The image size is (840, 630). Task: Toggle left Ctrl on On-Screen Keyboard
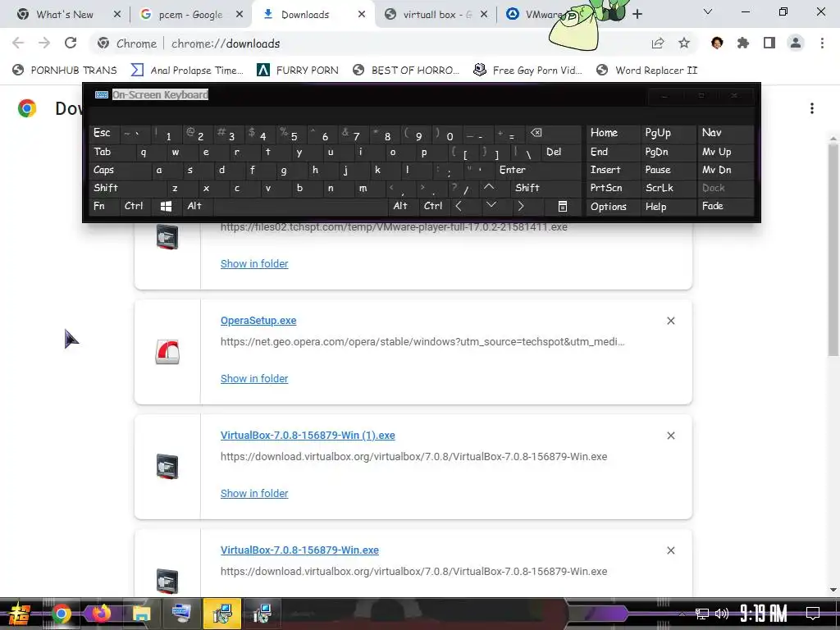point(134,206)
